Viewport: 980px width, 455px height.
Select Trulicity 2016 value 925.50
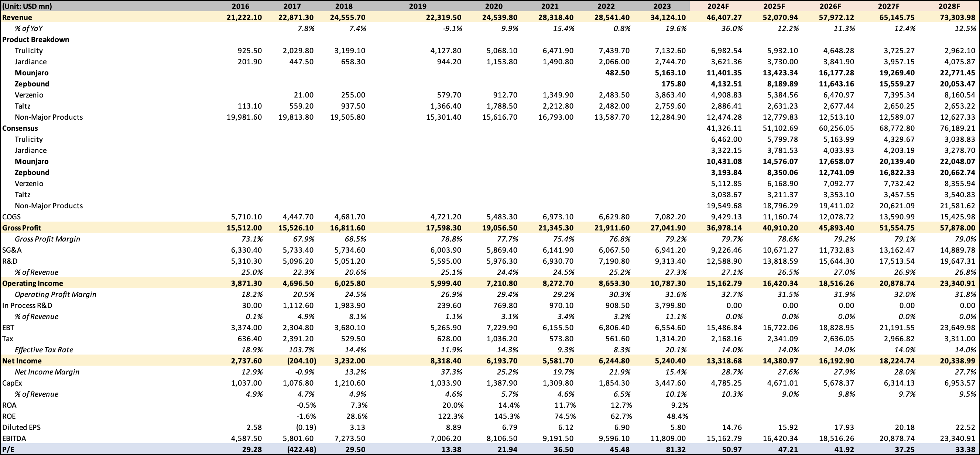(249, 50)
